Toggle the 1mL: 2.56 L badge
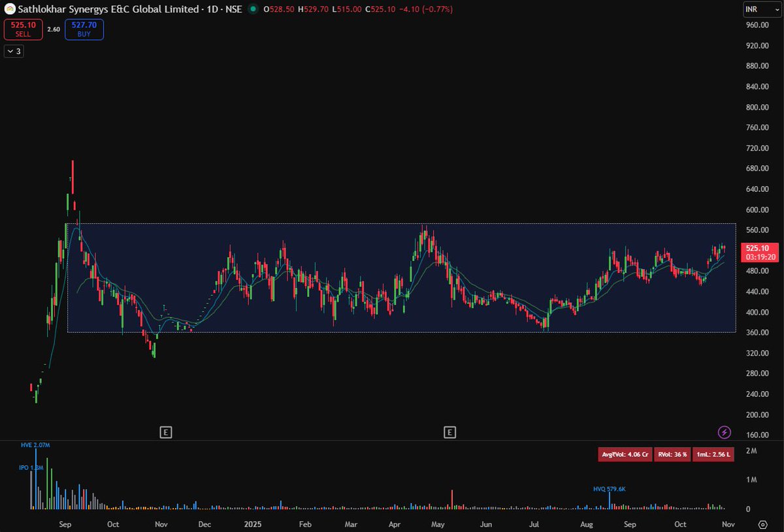784x532 pixels. point(713,454)
